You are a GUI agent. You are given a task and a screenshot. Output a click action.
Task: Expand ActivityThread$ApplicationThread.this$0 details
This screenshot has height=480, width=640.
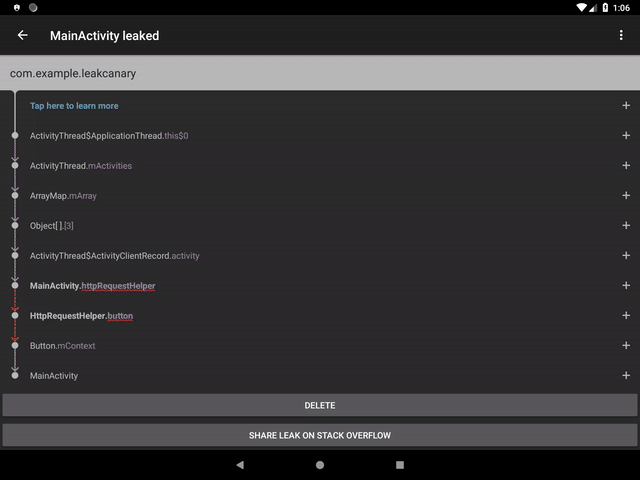point(626,136)
